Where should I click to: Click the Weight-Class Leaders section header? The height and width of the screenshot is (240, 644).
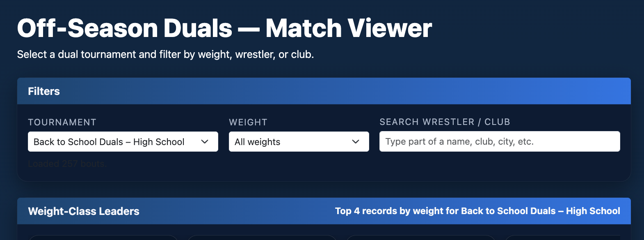pyautogui.click(x=83, y=211)
